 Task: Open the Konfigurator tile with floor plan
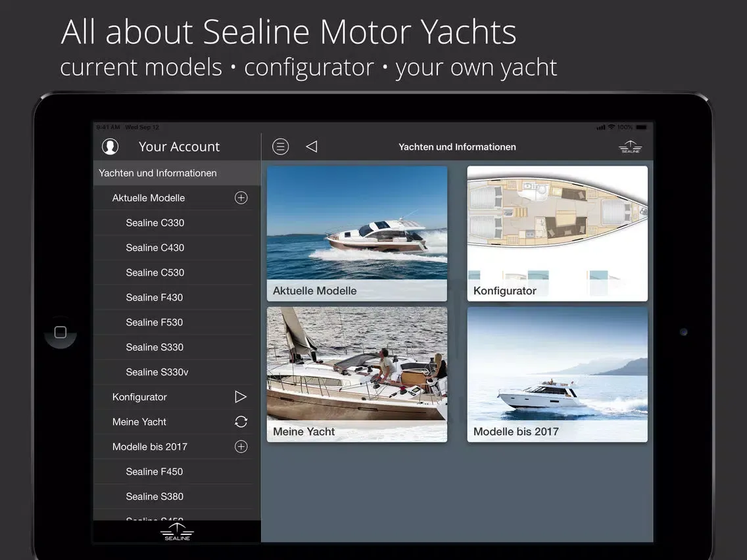(558, 233)
